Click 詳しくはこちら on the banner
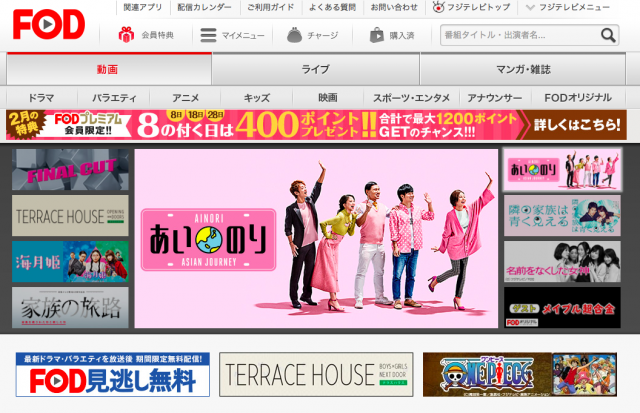Image resolution: width=640 pixels, height=413 pixels. 577,125
